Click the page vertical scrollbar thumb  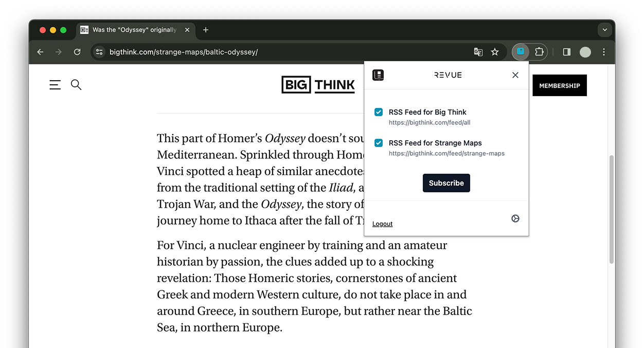point(611,209)
